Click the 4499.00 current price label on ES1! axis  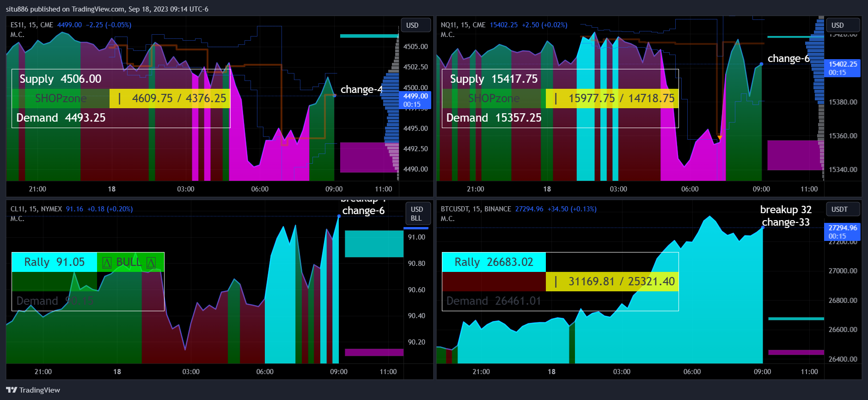(x=416, y=99)
